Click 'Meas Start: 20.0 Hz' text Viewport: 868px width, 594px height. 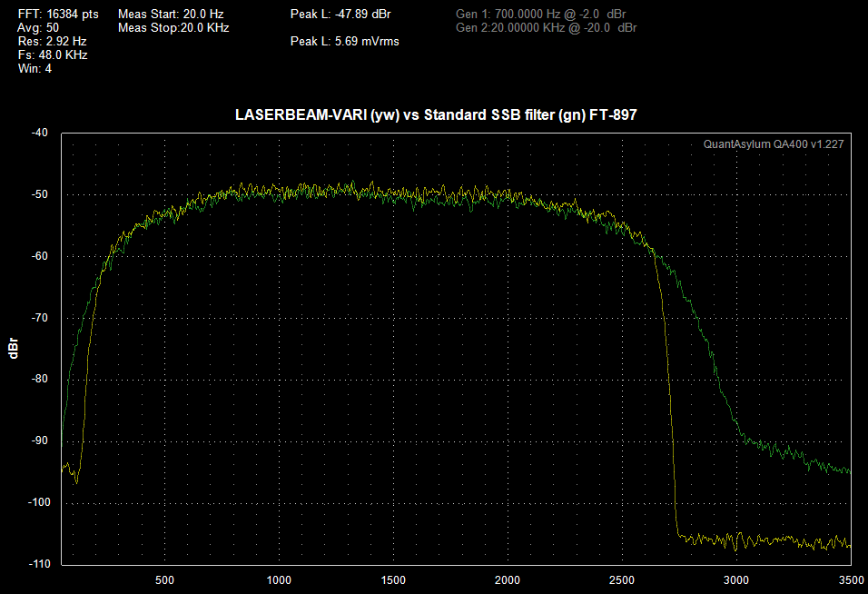point(171,15)
